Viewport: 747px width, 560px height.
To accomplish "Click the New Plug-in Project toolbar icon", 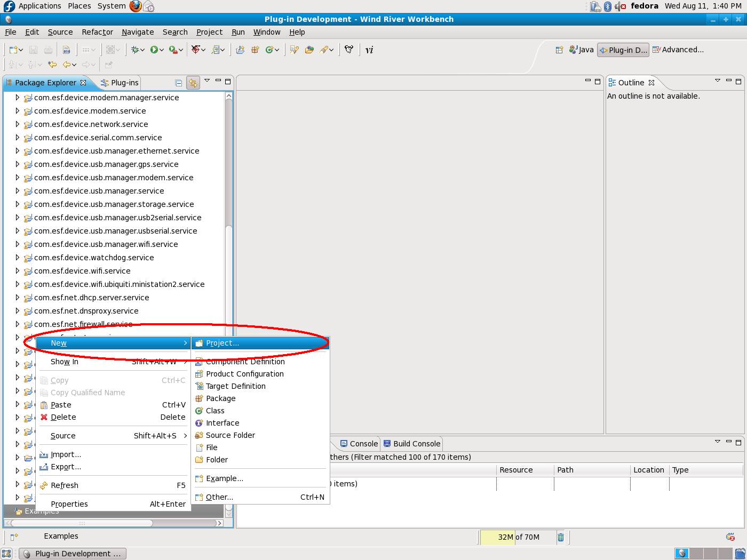I will pyautogui.click(x=241, y=50).
